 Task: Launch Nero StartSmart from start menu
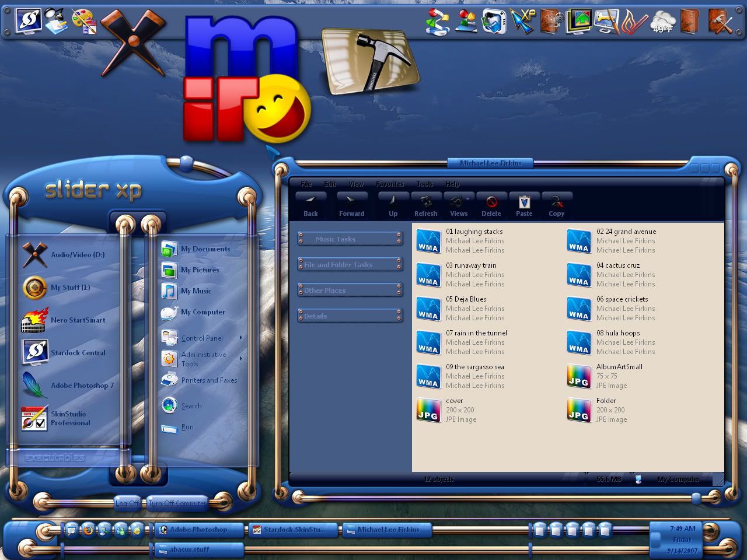coord(64,320)
